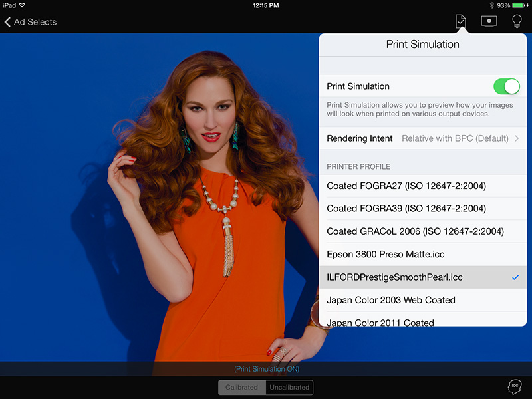Tap the battery indicator in status bar

pyautogui.click(x=519, y=5)
